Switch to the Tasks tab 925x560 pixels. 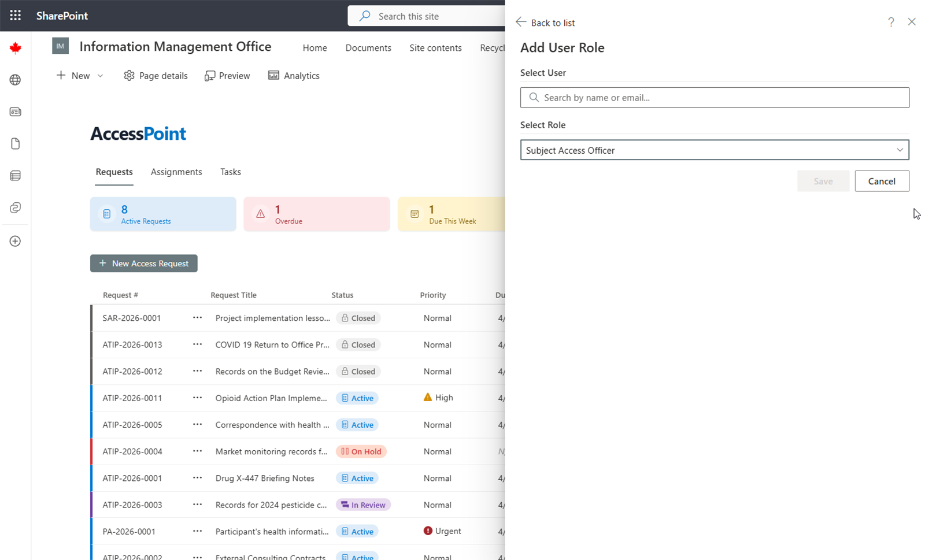[x=230, y=172]
